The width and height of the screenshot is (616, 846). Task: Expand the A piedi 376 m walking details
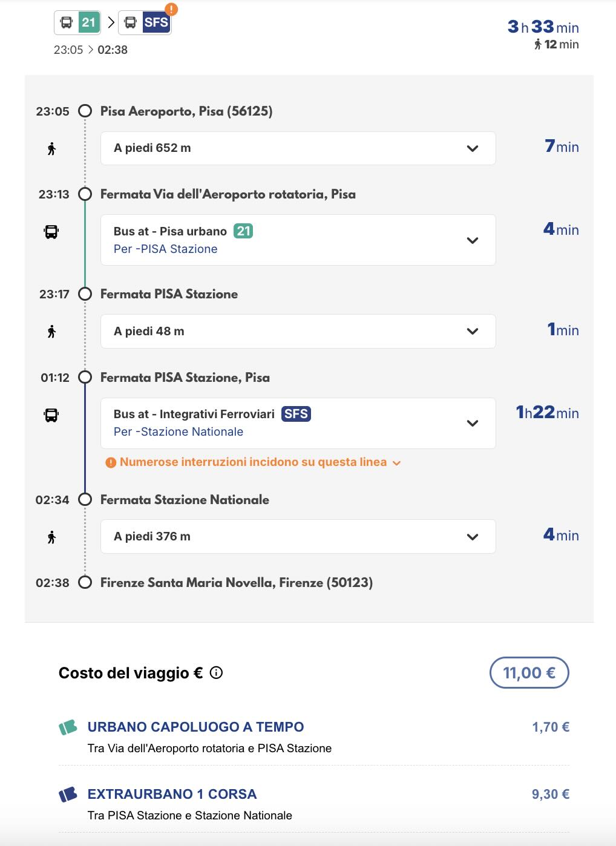coord(473,537)
